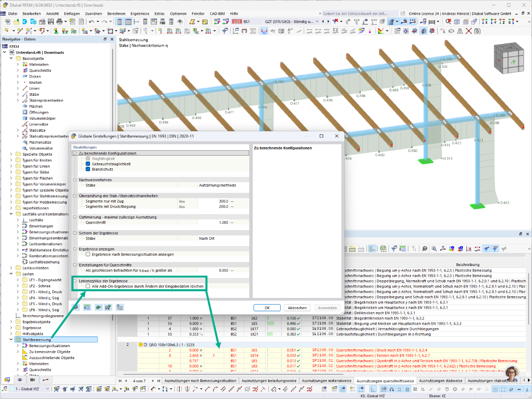Screen dimensions: 532x399
Task: Click the Abbrechen button
Action: (x=297, y=308)
